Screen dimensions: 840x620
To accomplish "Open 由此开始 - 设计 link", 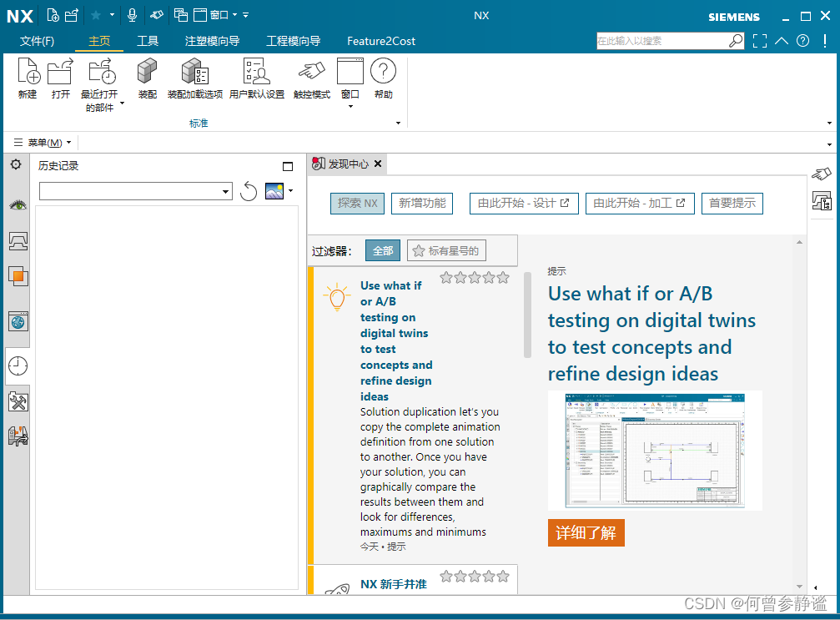I will click(524, 203).
